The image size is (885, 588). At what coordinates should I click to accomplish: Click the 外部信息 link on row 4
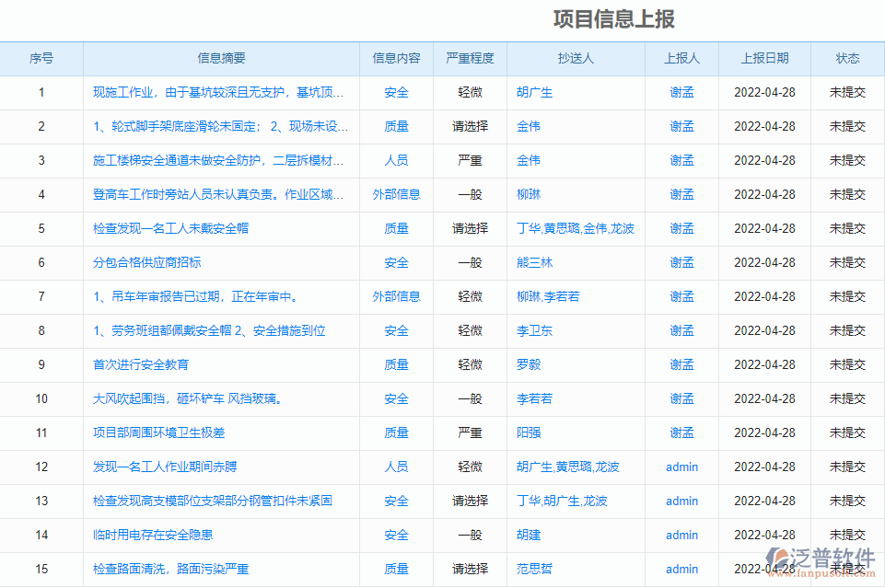pyautogui.click(x=395, y=194)
